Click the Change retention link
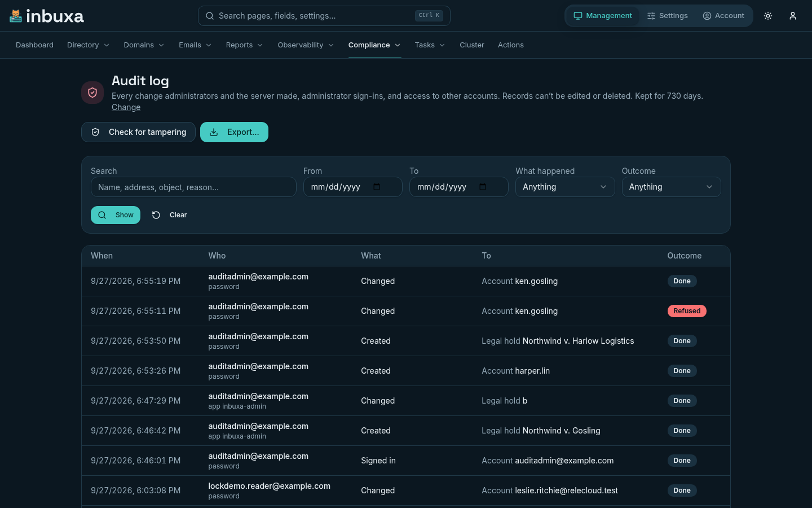 tap(126, 107)
